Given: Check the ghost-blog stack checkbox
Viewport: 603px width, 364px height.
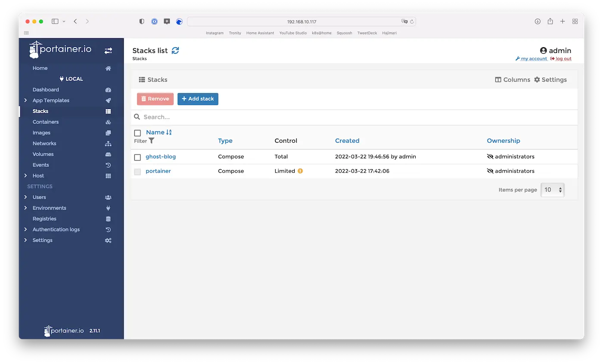Looking at the screenshot, I should pos(137,157).
